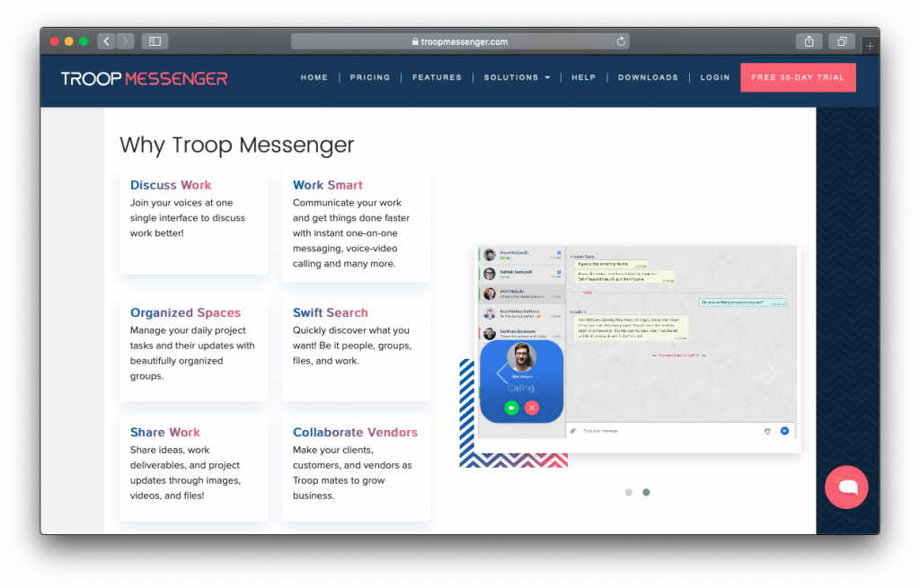Show all tabs overview icon
The width and height of the screenshot is (920, 588).
tap(842, 41)
